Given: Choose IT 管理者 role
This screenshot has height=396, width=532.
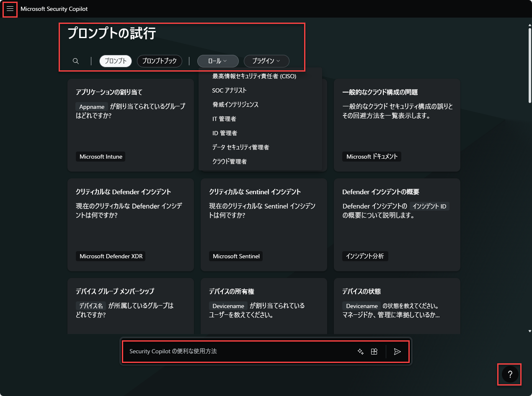Looking at the screenshot, I should pos(224,119).
